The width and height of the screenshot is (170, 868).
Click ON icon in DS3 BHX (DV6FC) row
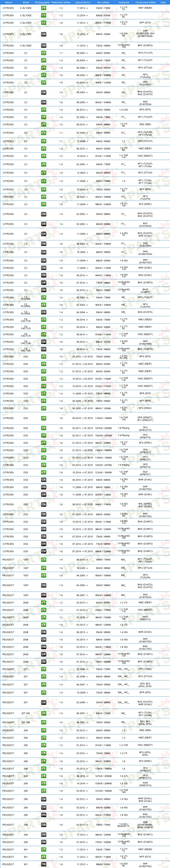pos(43,522)
